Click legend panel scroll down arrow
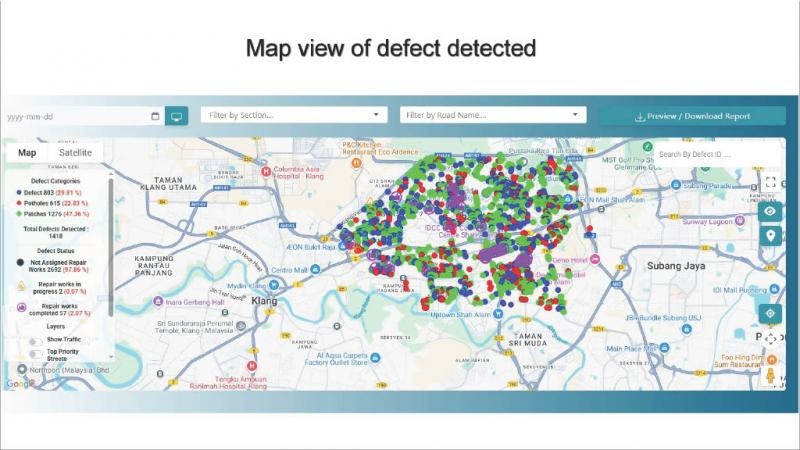The width and height of the screenshot is (800, 450). point(111,357)
